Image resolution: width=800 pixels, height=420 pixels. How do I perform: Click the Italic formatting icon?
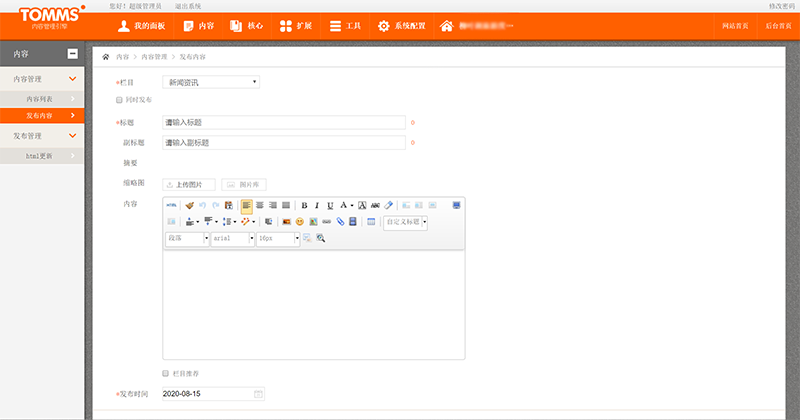[x=317, y=205]
